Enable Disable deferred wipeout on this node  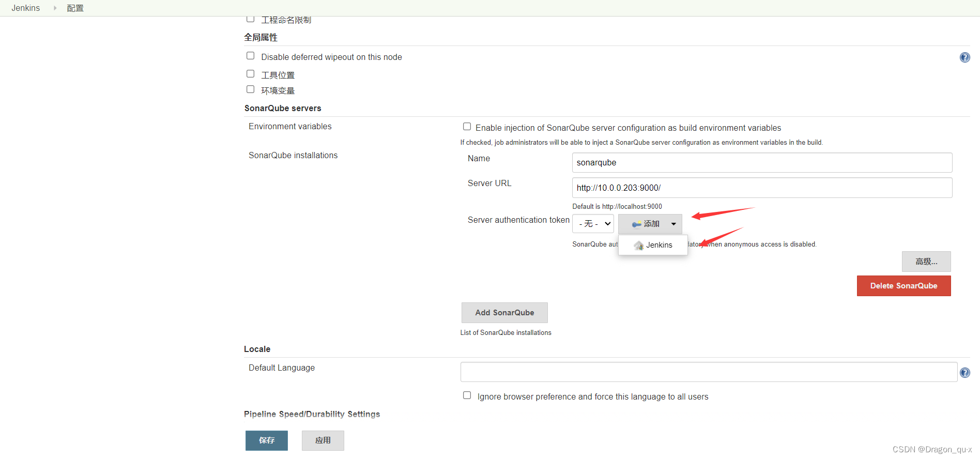[x=251, y=56]
